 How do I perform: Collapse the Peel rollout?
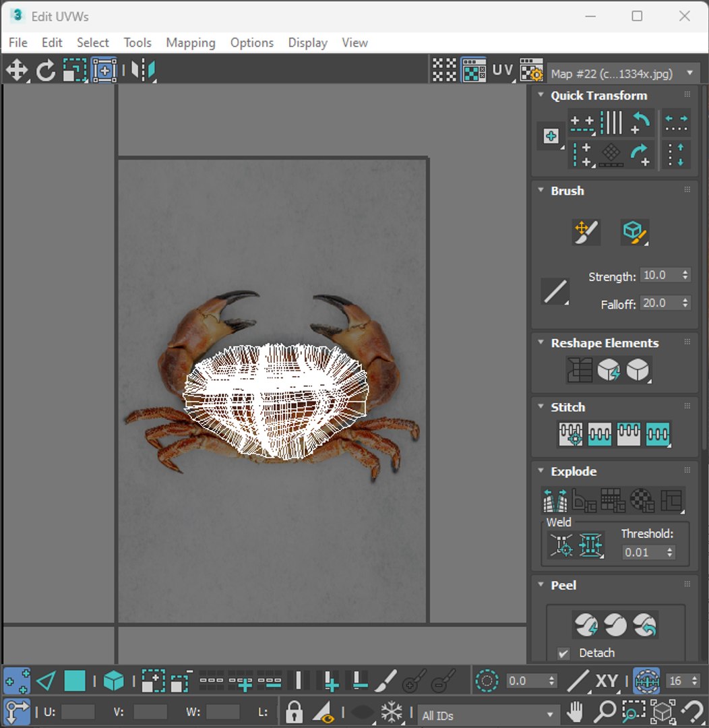pos(541,584)
